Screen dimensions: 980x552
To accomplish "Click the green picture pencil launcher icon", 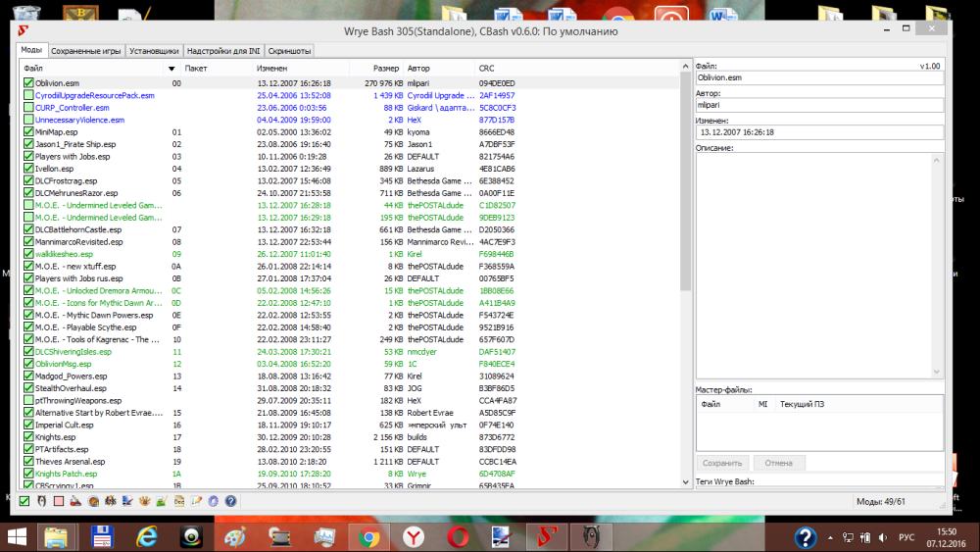I will [162, 501].
